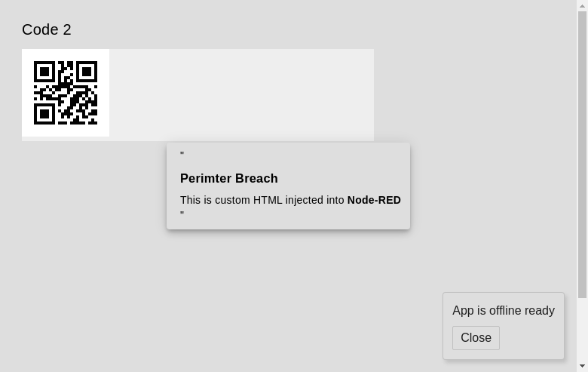This screenshot has width=588, height=372.
Task: Click the opening quote mark above Perimter Breach
Action: (x=182, y=155)
